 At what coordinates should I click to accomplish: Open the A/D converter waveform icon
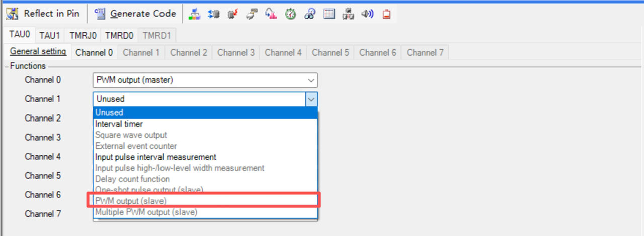tap(271, 14)
